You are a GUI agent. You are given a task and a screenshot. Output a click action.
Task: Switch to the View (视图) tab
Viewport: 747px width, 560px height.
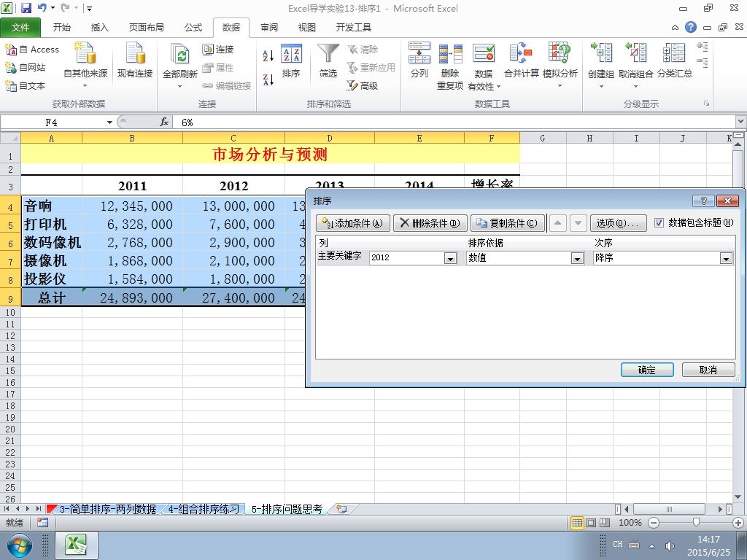coord(307,28)
